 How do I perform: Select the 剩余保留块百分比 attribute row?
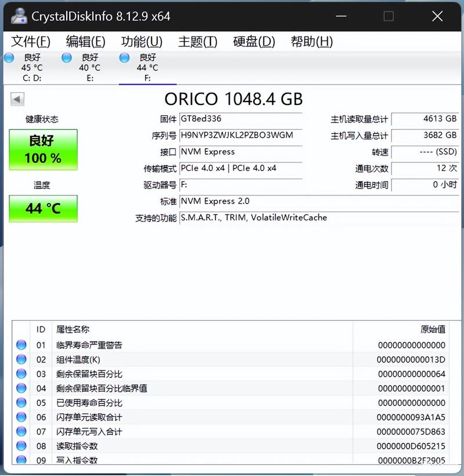point(231,374)
